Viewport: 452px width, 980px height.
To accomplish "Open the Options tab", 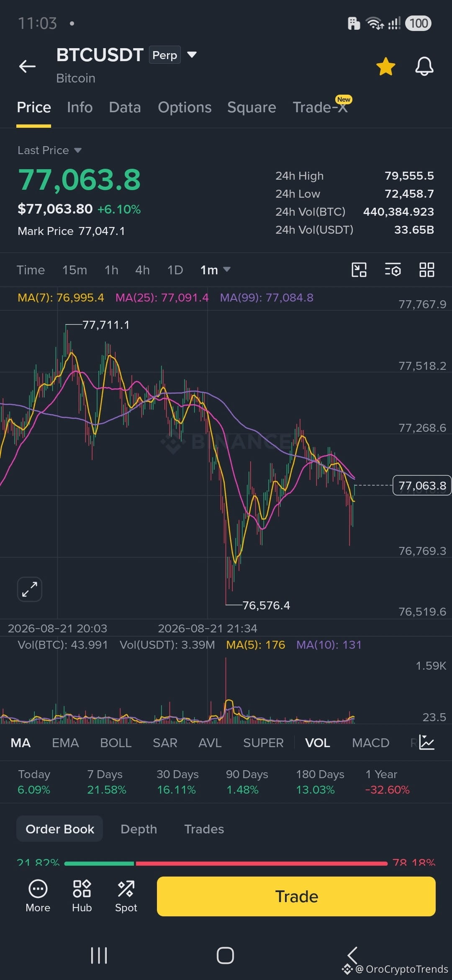I will coord(185,107).
